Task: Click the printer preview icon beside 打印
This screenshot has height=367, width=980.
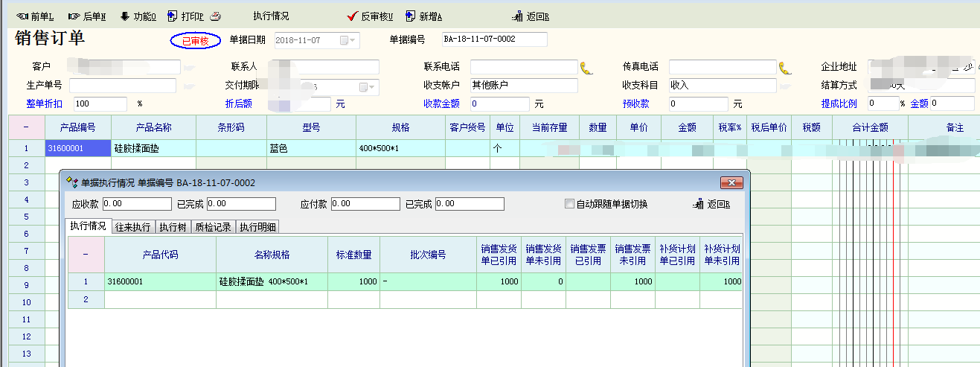Action: tap(215, 16)
